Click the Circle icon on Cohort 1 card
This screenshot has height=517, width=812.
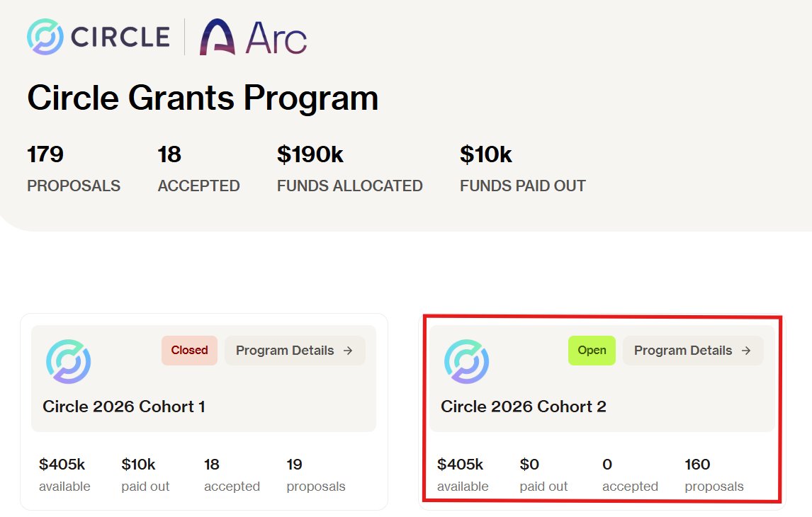click(x=68, y=361)
